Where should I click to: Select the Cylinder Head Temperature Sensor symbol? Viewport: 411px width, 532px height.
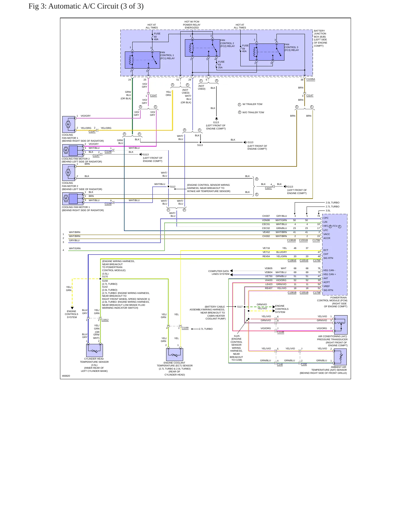(94, 350)
